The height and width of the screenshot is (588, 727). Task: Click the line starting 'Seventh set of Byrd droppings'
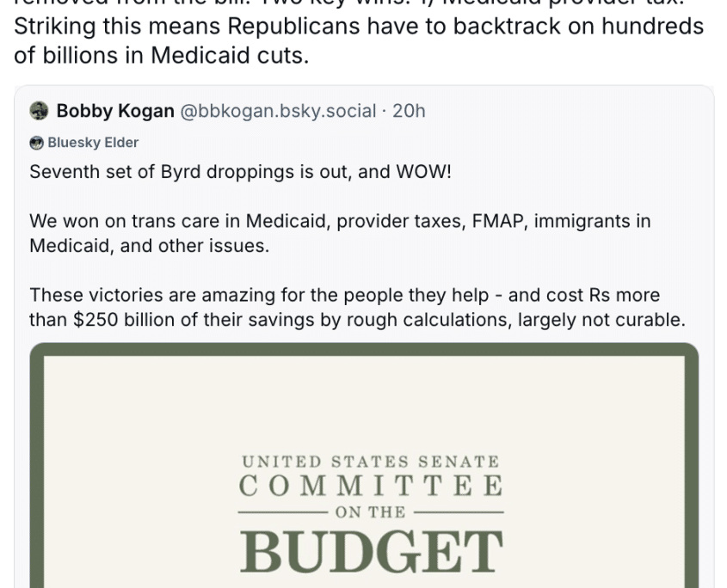tap(240, 172)
